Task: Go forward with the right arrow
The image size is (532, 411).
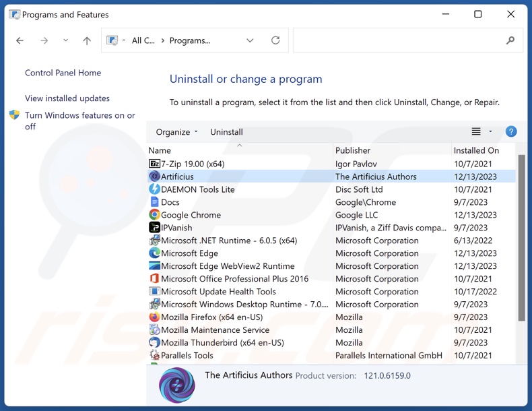Action: 44,40
